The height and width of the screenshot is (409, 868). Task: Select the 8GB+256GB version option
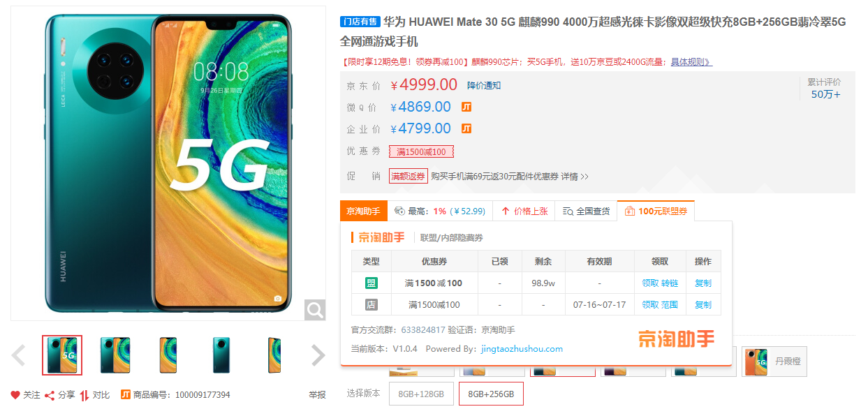click(x=491, y=394)
